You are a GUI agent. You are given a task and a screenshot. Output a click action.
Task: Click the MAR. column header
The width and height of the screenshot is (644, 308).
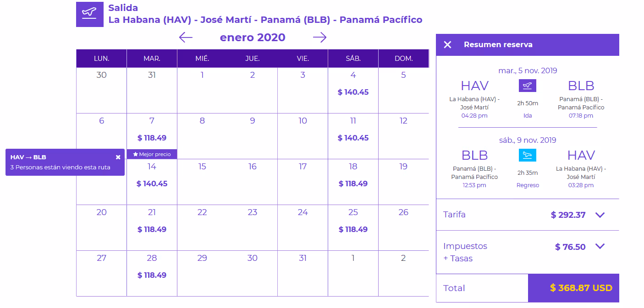(152, 59)
